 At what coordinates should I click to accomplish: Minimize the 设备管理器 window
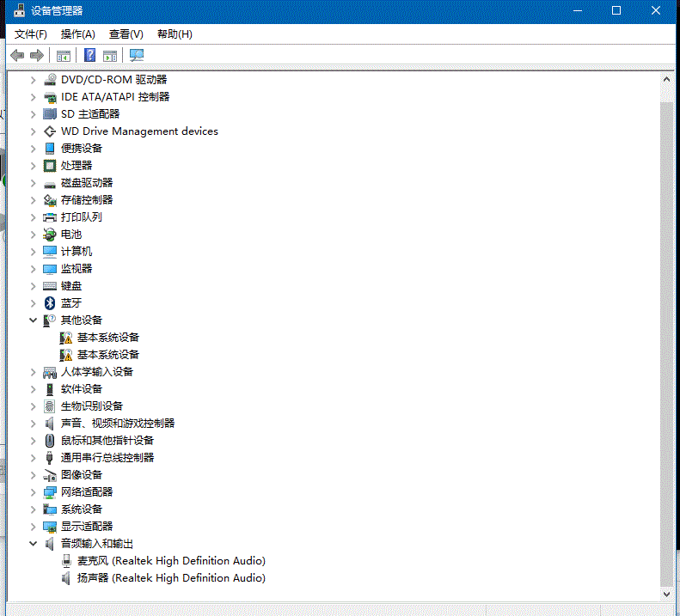tap(577, 11)
